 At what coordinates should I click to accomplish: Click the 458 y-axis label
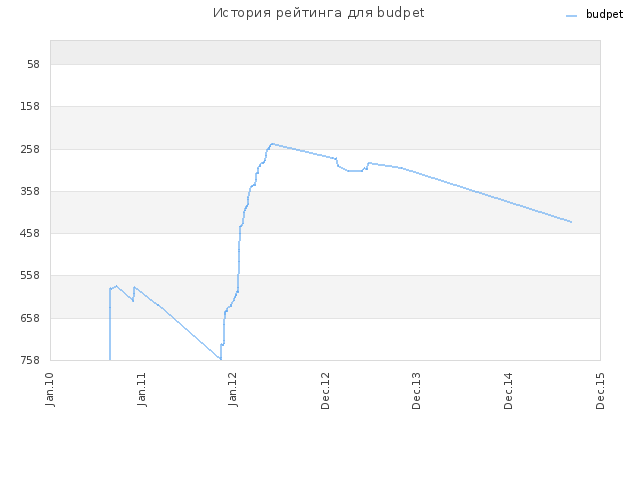(30, 233)
